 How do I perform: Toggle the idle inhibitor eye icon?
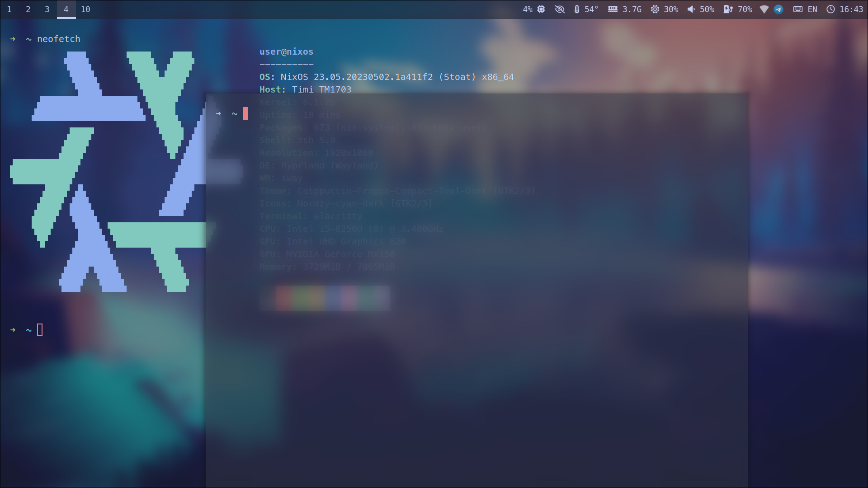[x=560, y=9]
